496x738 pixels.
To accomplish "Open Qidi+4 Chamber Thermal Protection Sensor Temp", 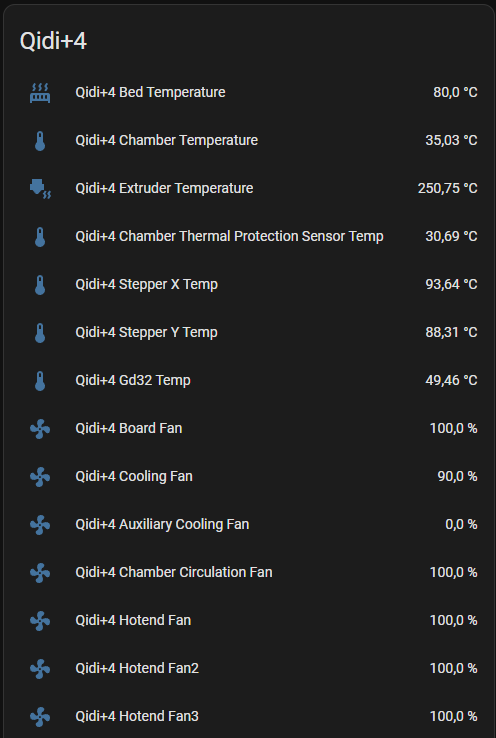I will (x=229, y=236).
